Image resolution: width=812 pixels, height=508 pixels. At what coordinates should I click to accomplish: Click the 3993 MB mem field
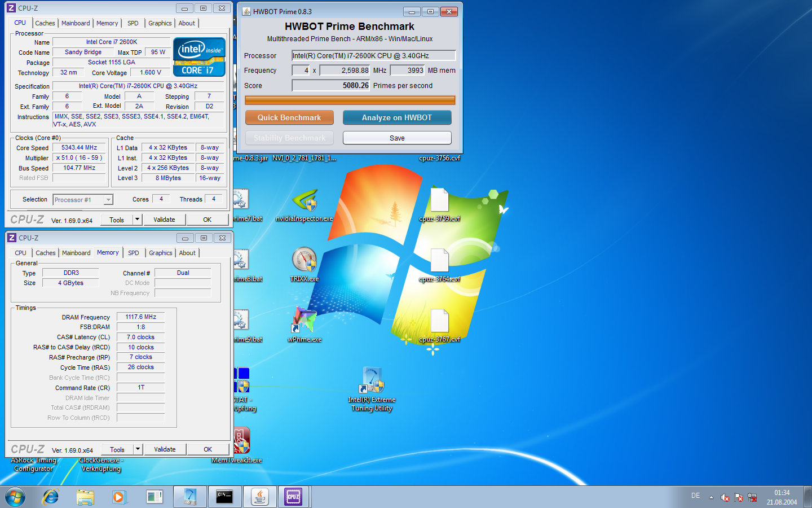407,71
